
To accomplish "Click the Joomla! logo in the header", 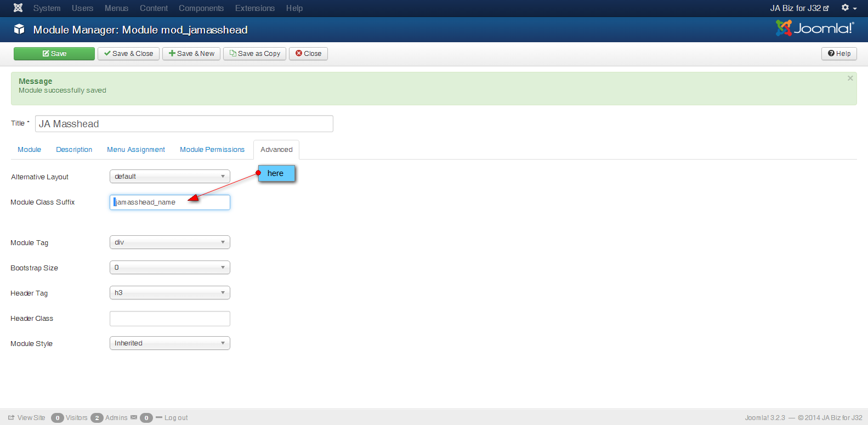I will (x=815, y=28).
